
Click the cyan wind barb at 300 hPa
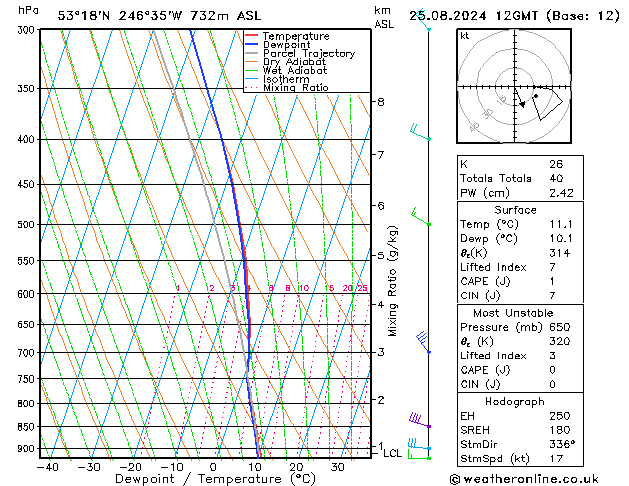423,20
